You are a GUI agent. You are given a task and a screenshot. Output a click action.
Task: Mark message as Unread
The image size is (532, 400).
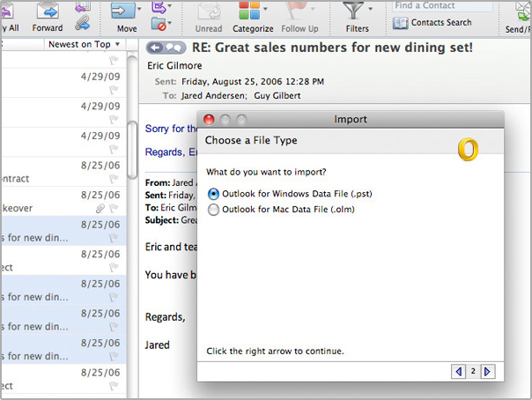(x=209, y=17)
